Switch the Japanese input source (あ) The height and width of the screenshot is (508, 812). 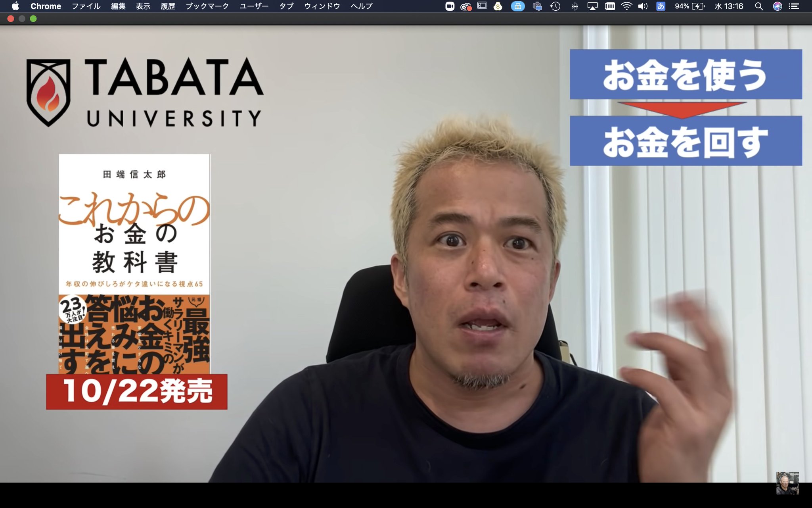tap(661, 6)
